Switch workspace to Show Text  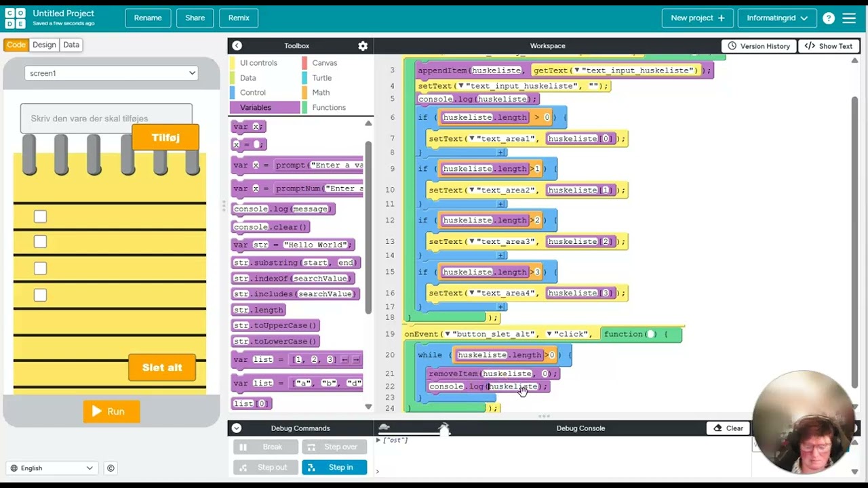828,46
